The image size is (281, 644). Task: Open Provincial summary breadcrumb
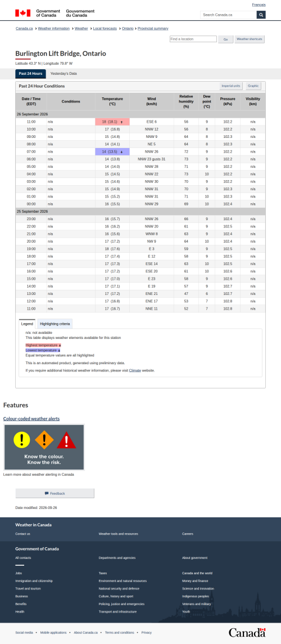(x=153, y=28)
